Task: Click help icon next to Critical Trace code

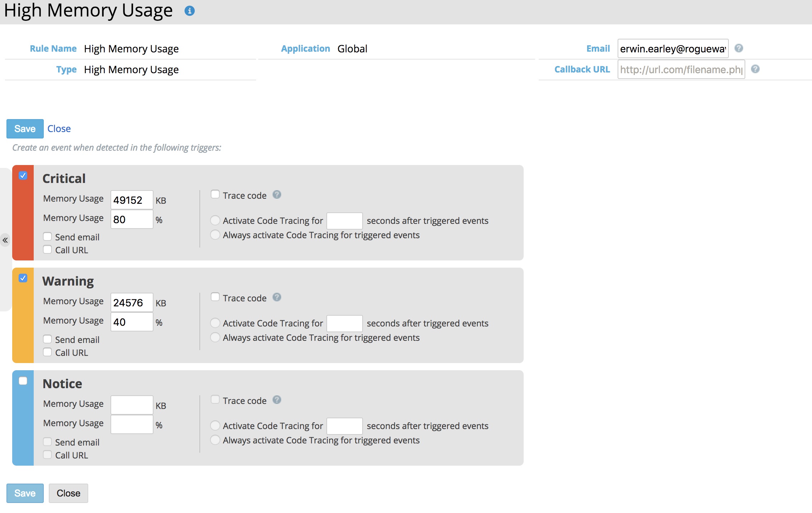Action: click(x=277, y=194)
